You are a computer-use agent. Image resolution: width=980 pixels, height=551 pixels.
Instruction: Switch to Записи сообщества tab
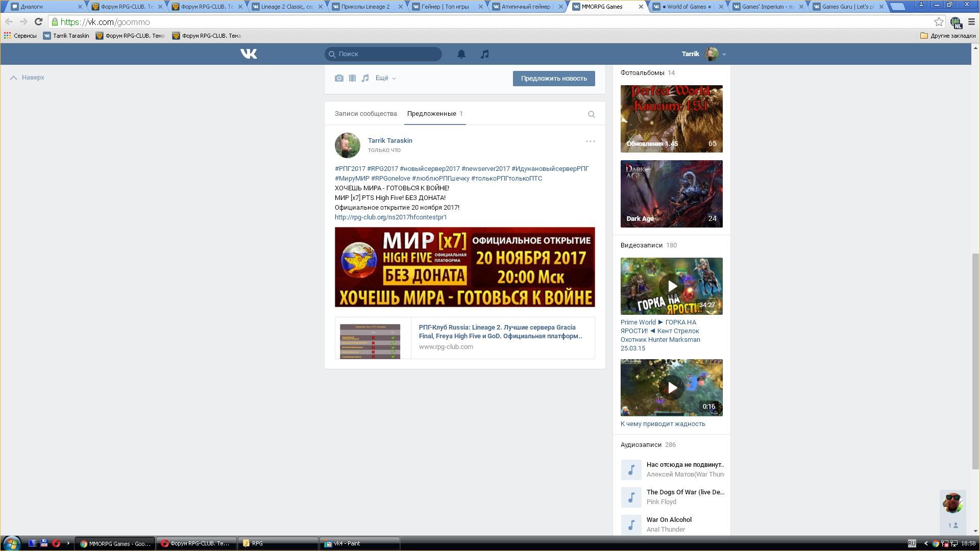tap(365, 114)
